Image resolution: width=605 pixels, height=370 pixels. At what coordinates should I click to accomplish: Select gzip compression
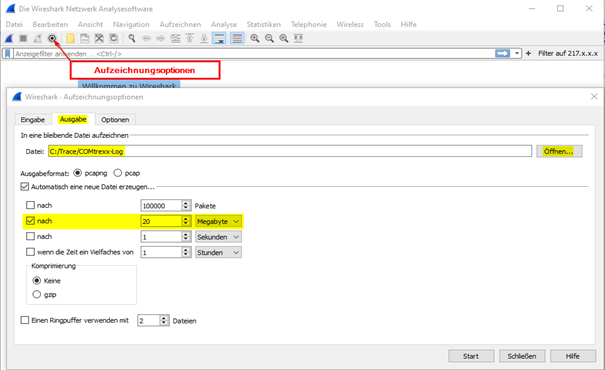37,294
